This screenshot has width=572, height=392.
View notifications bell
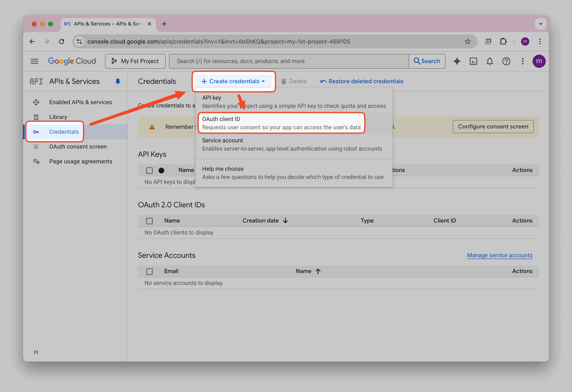coord(490,61)
